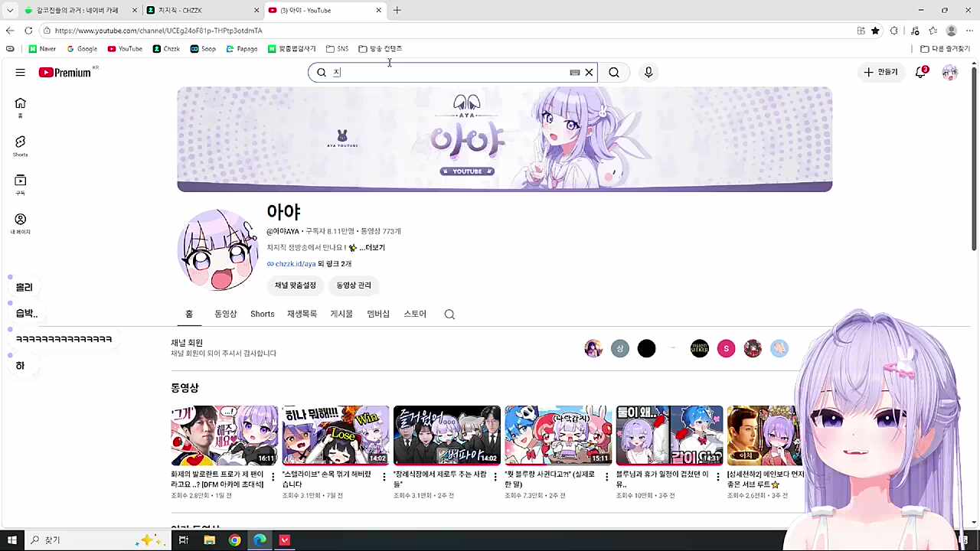This screenshot has width=980, height=551.
Task: Click the 만들기 create button
Action: 880,72
